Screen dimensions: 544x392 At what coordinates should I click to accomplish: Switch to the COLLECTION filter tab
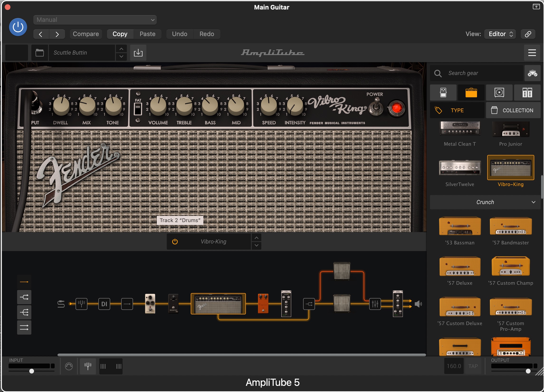513,110
